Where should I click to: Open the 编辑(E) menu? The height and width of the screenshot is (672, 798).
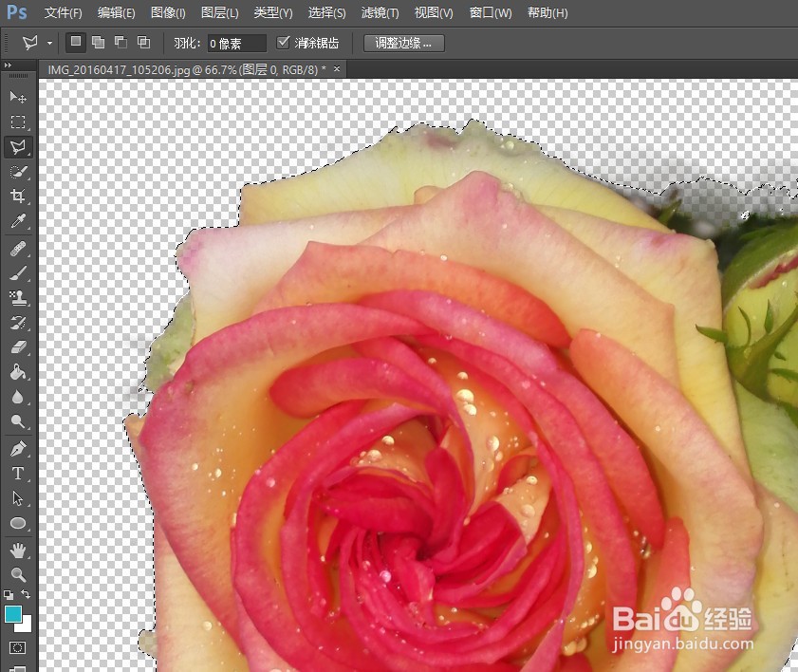[x=116, y=12]
